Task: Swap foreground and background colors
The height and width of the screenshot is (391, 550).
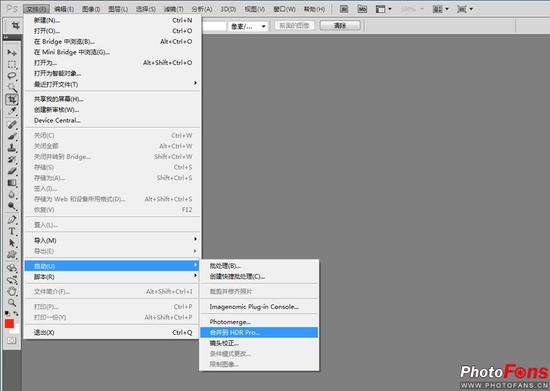Action: click(x=16, y=313)
